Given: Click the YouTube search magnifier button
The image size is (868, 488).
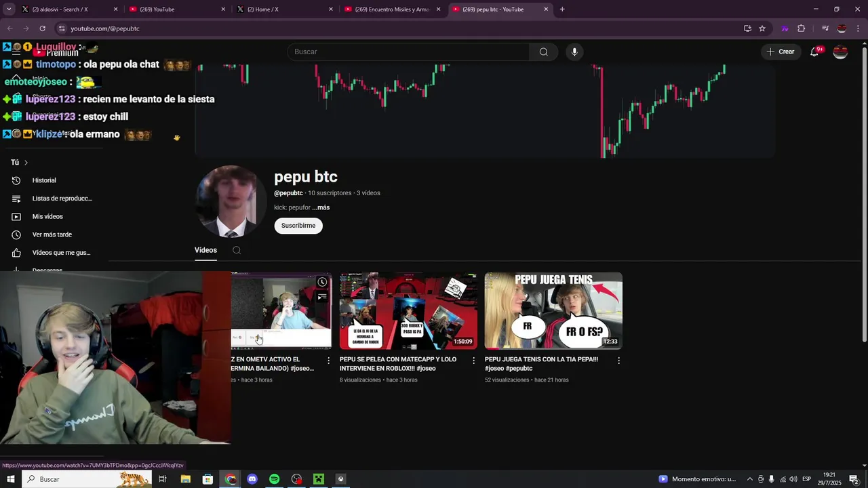Looking at the screenshot, I should point(543,52).
